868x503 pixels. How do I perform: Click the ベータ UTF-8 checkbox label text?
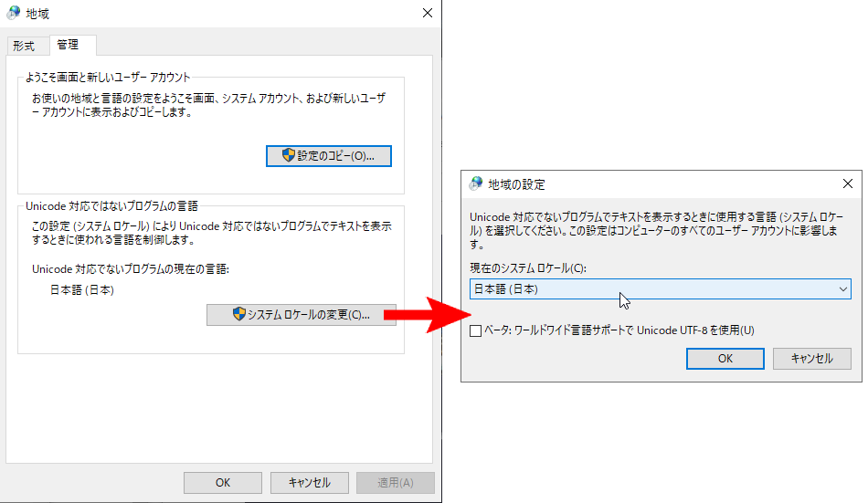coord(619,330)
